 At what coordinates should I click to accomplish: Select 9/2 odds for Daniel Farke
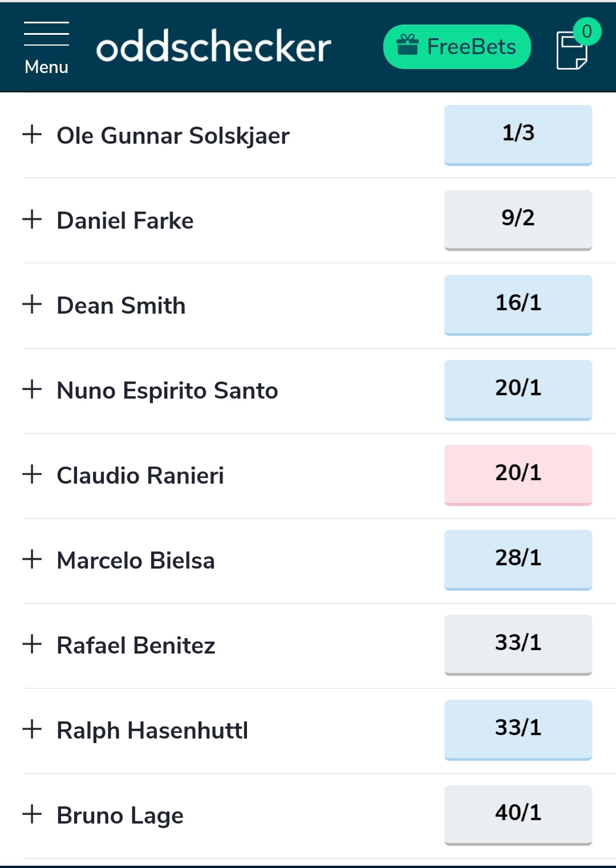[518, 220]
